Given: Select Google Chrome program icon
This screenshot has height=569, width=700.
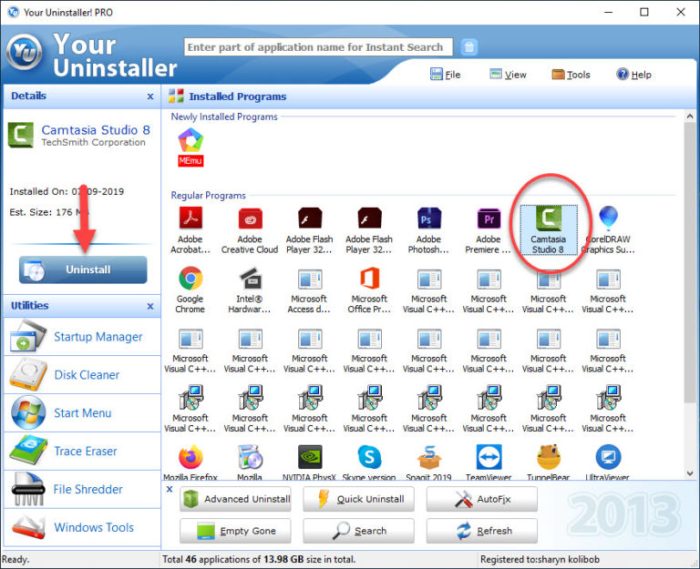Looking at the screenshot, I should [x=191, y=290].
